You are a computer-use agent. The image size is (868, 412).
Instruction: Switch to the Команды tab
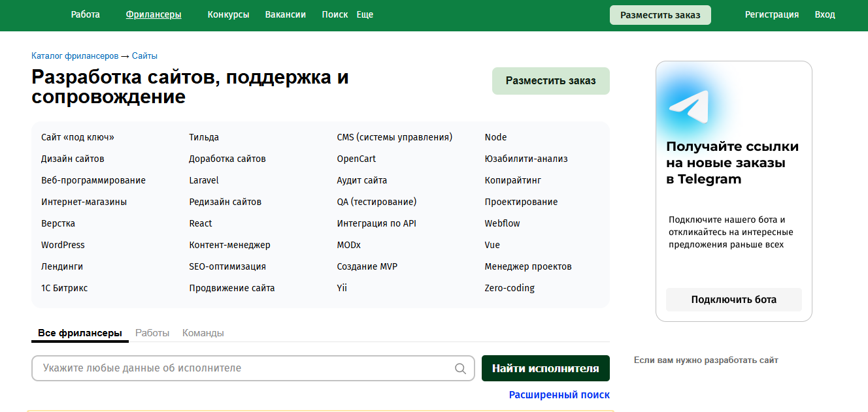coord(203,333)
